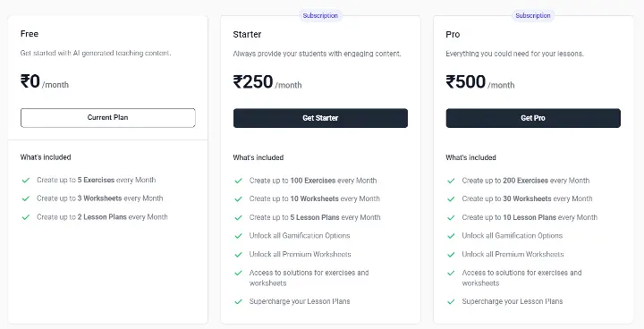Click the Current Plan button
The image size is (644, 329).
(108, 118)
